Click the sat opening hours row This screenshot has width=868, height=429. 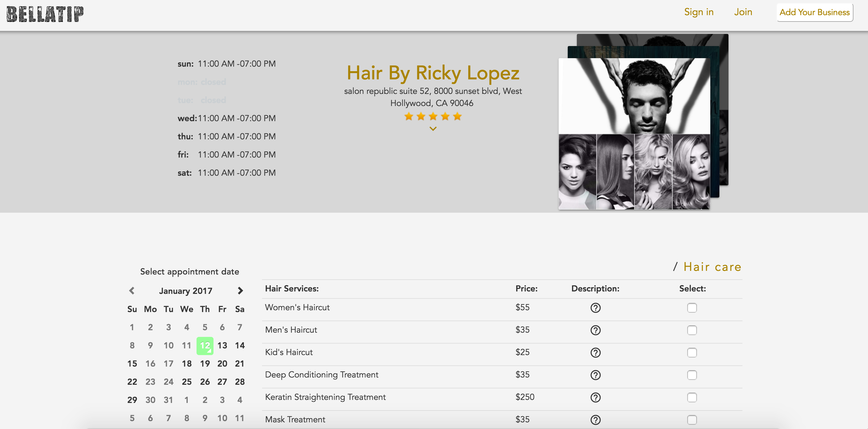[227, 173]
